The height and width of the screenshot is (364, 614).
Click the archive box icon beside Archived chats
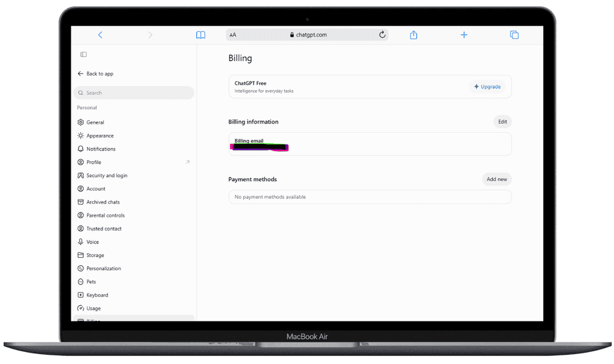tap(81, 202)
